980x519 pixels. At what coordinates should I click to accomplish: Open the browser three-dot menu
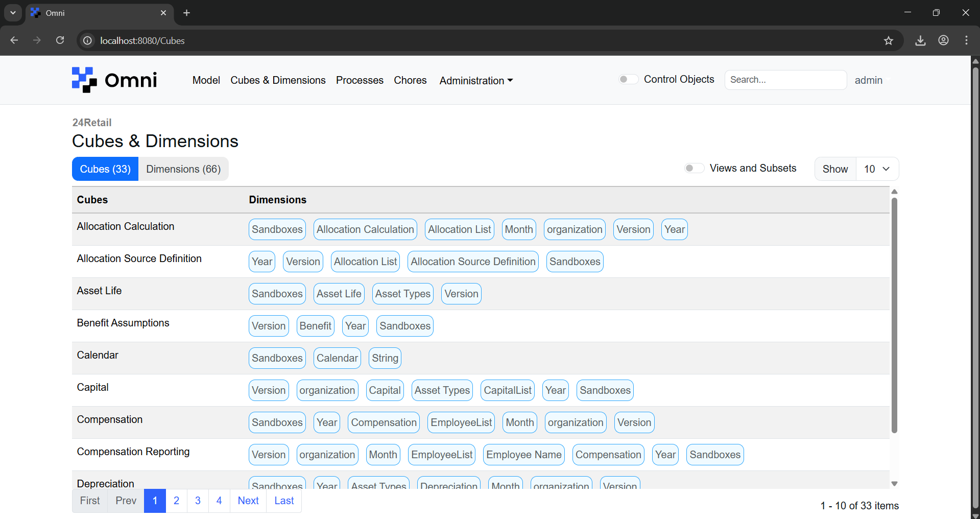coord(966,40)
